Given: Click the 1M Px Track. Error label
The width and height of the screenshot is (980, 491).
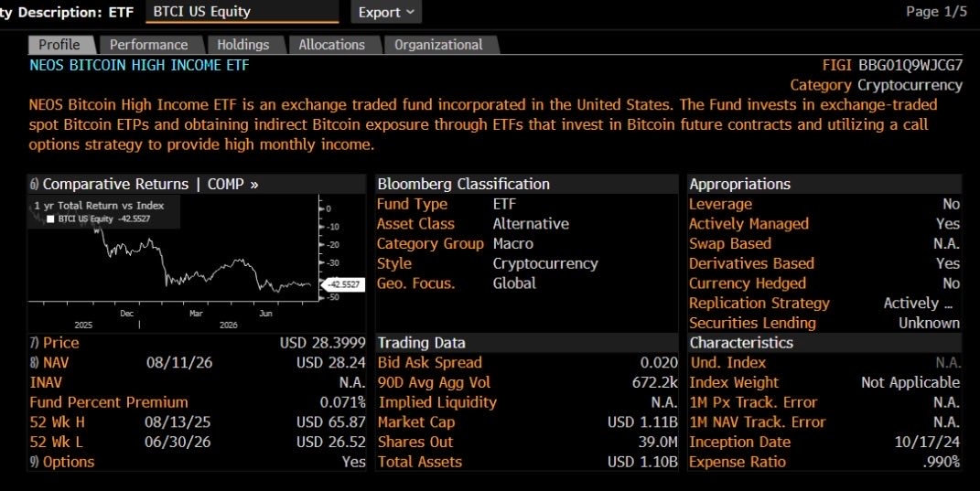Looking at the screenshot, I should [753, 403].
